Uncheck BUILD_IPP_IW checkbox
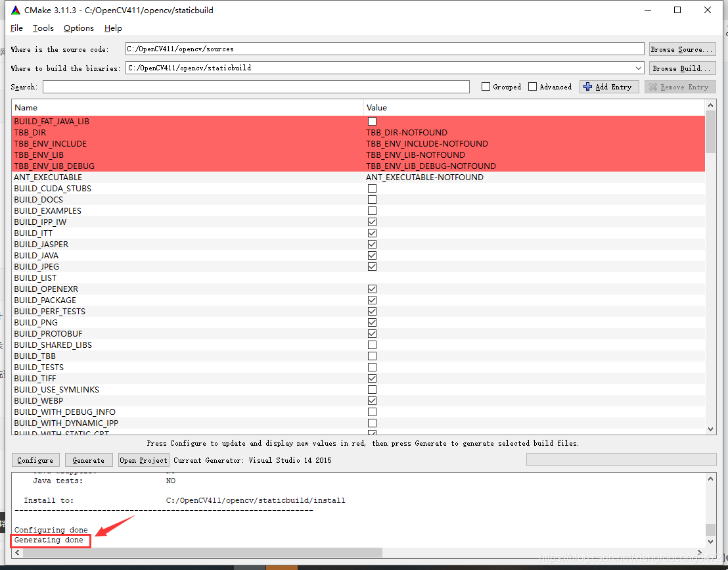This screenshot has width=728, height=570. tap(372, 222)
